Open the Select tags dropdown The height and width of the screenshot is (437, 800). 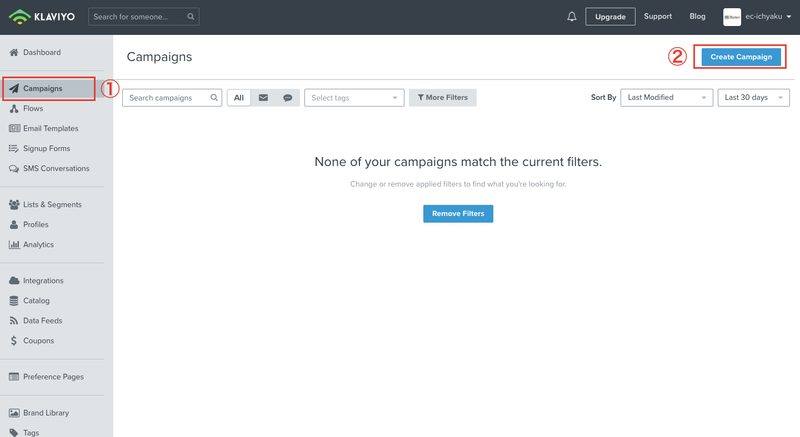click(x=354, y=97)
